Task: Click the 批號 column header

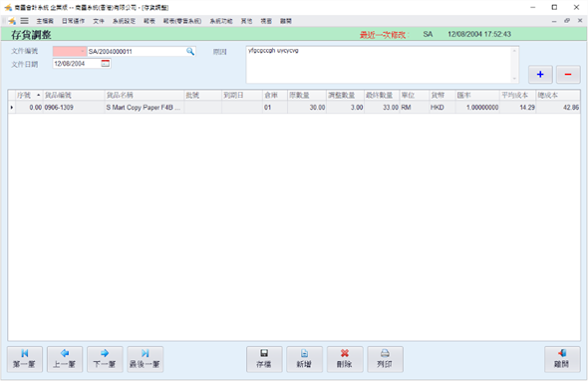Action: coord(203,96)
